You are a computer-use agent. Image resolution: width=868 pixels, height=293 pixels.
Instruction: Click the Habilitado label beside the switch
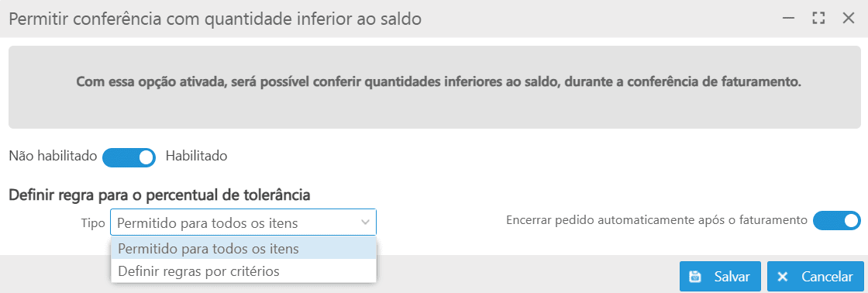[196, 157]
